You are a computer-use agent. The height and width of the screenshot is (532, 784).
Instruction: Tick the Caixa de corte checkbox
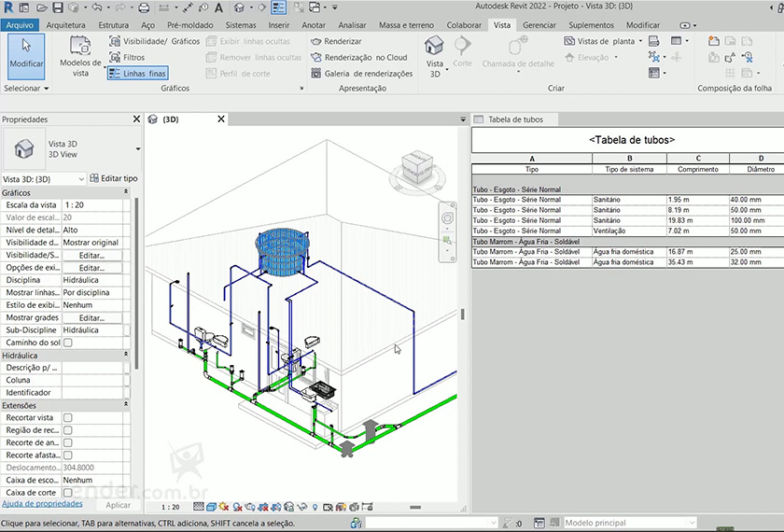click(x=67, y=492)
